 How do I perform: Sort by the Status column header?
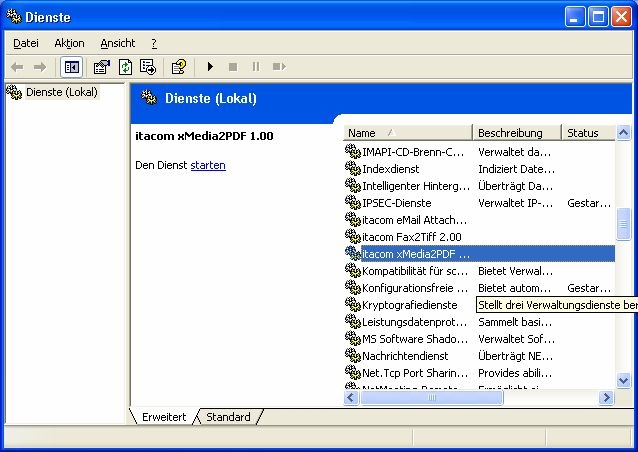(588, 133)
